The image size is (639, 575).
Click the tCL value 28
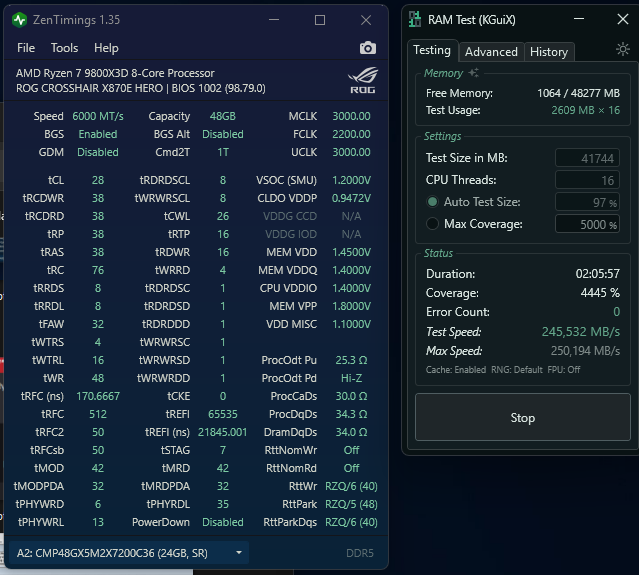[98, 180]
